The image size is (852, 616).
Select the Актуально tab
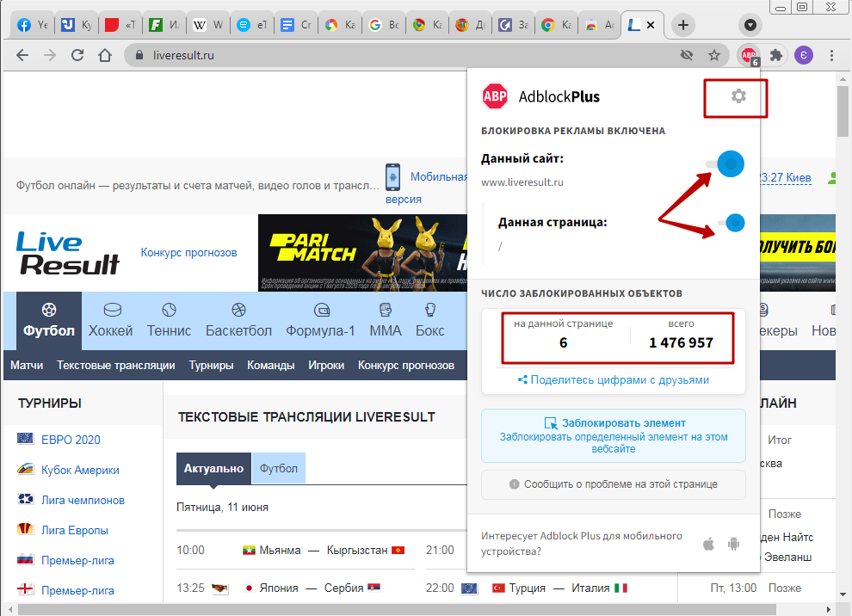[213, 468]
